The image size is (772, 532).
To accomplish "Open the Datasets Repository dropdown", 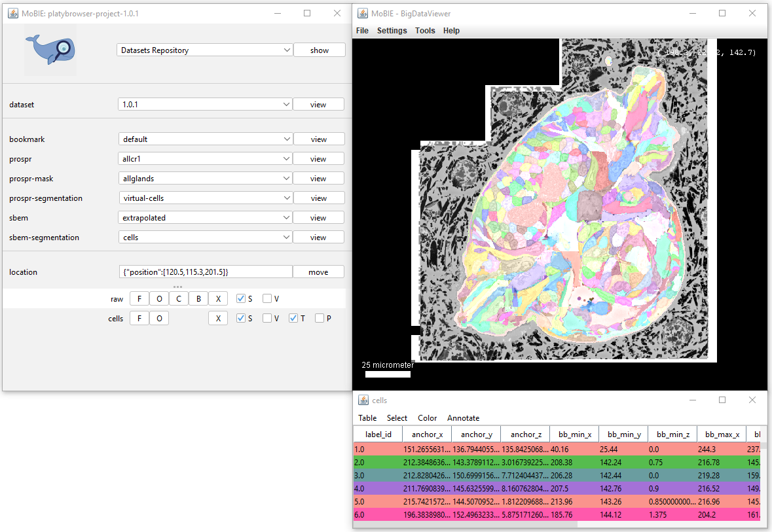I will pos(205,50).
